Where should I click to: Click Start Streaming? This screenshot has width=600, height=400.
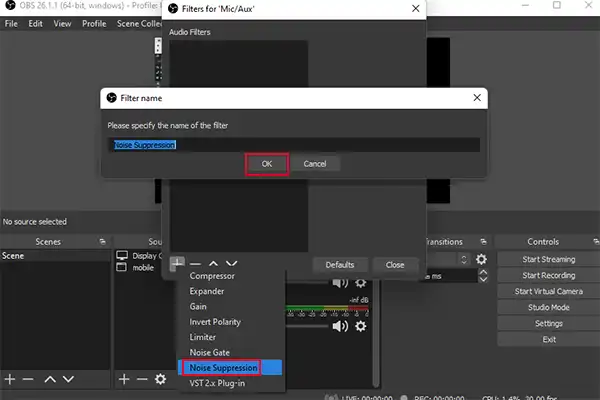pos(549,260)
